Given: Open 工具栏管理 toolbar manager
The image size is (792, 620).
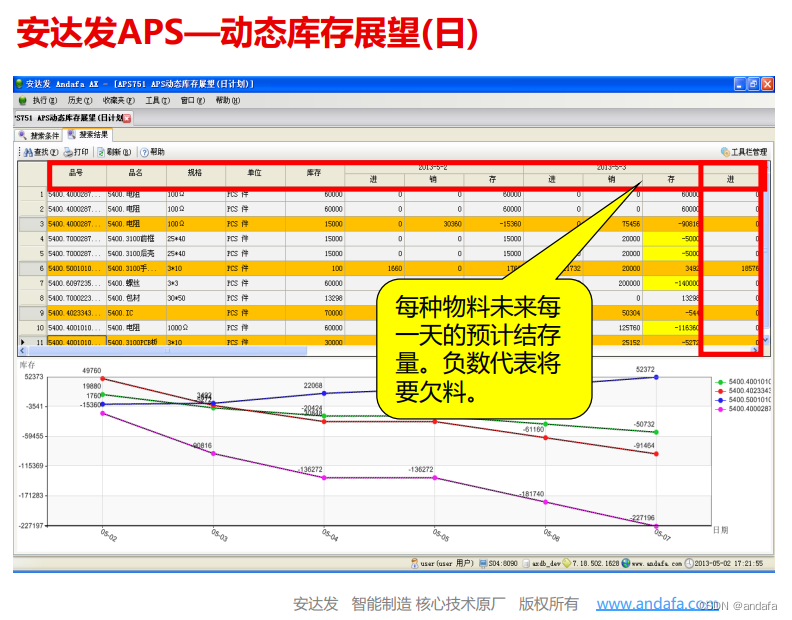Looking at the screenshot, I should (744, 152).
